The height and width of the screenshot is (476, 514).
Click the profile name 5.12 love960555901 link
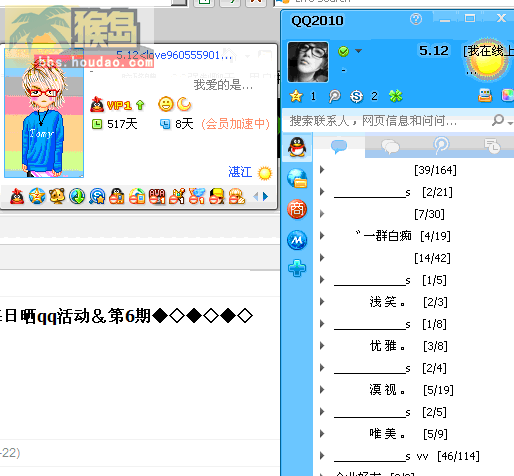[174, 55]
